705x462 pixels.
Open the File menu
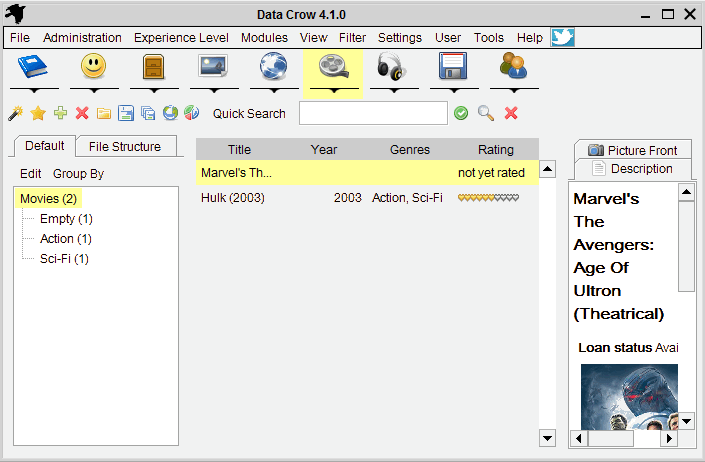pos(20,37)
